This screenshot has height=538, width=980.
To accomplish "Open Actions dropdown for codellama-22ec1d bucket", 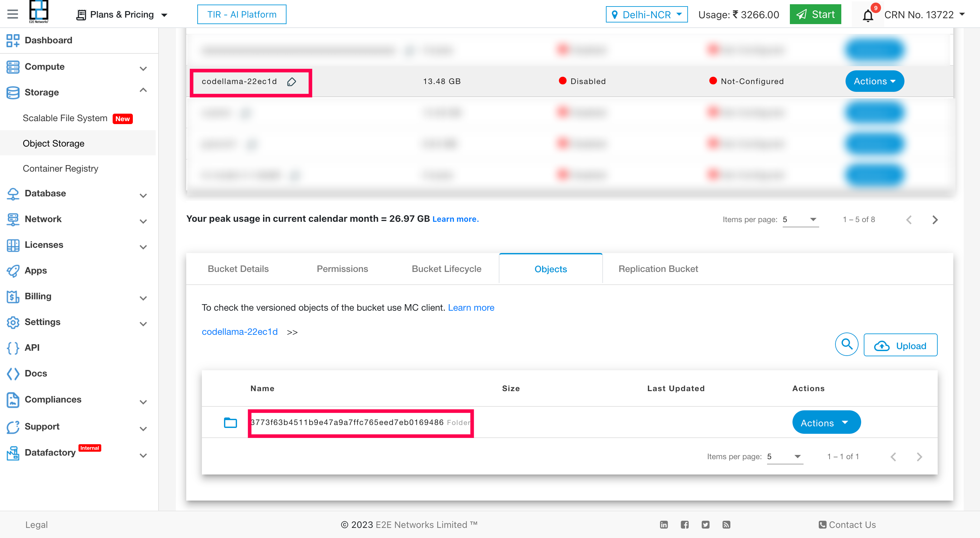I will pos(875,81).
